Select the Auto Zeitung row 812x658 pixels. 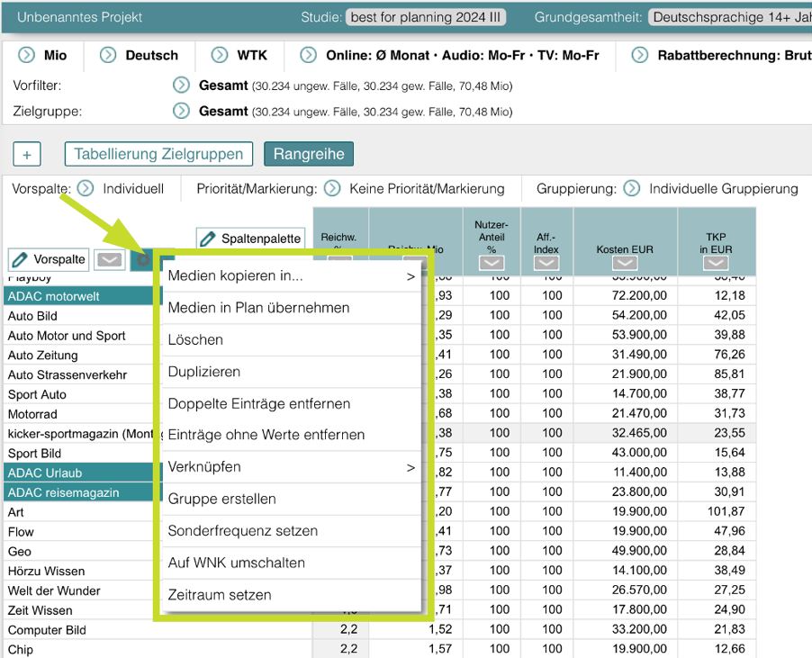(x=43, y=356)
